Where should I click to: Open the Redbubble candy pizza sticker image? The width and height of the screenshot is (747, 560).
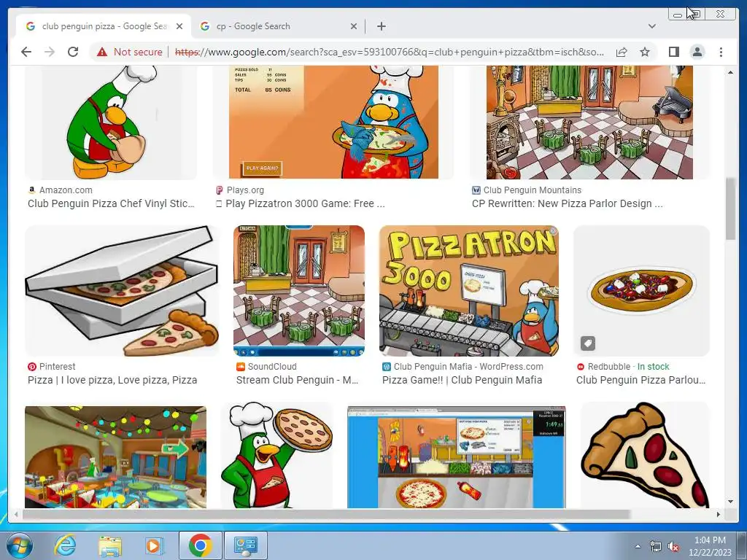(x=641, y=291)
